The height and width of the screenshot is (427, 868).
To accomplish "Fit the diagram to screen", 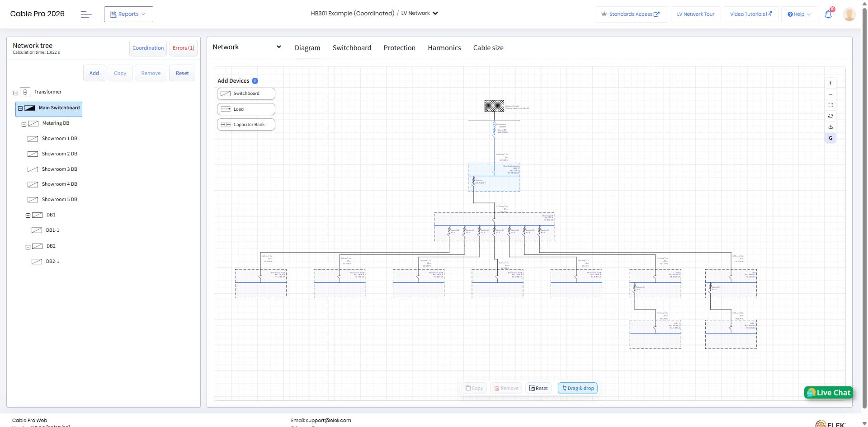I will (x=830, y=105).
